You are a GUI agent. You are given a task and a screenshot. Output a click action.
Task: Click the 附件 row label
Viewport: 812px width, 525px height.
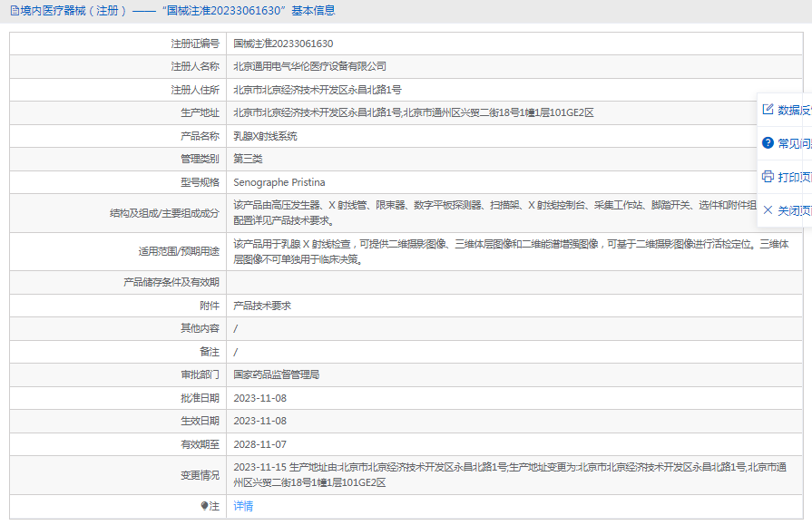click(210, 306)
